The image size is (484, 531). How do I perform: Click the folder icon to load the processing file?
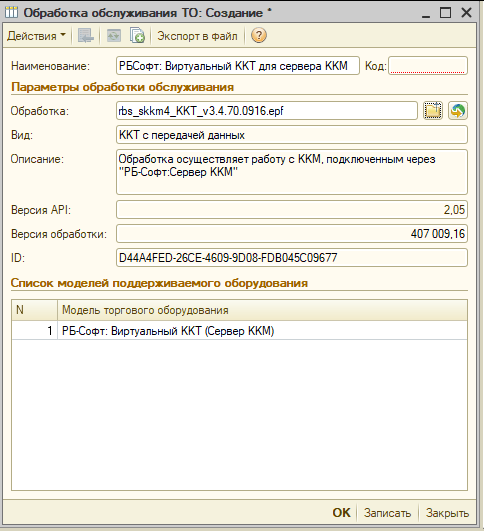(433, 111)
